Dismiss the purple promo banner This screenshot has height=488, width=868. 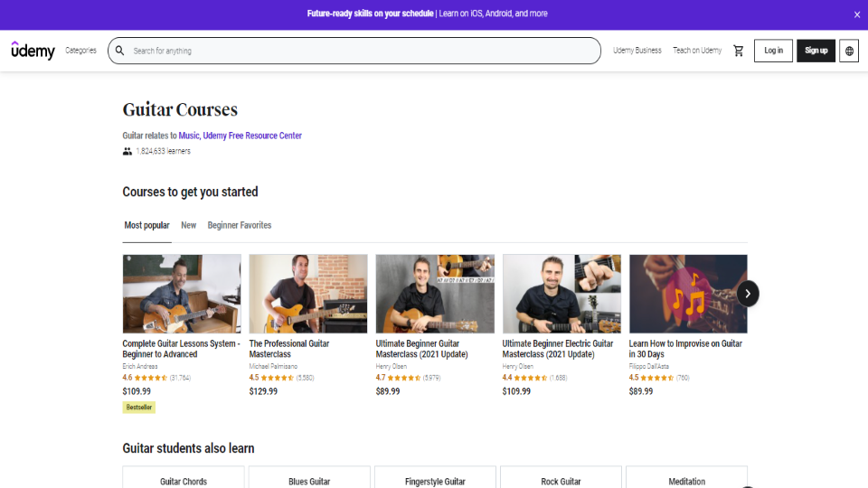[857, 15]
